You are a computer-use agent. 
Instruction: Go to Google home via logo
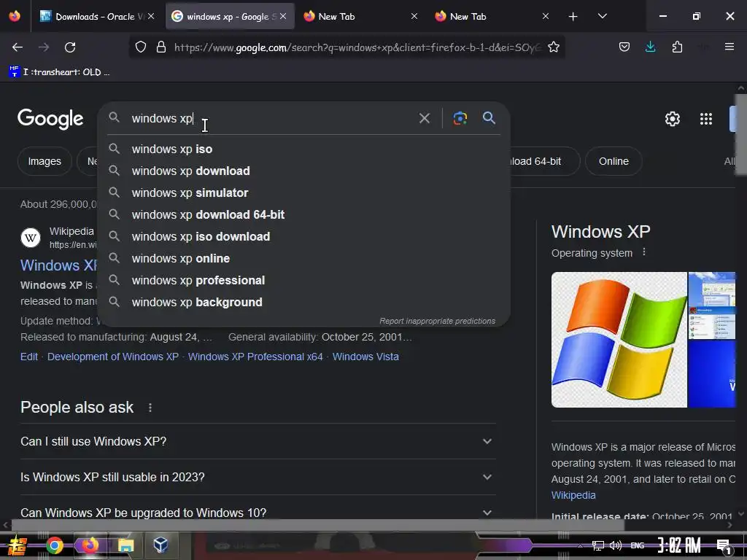coord(50,119)
